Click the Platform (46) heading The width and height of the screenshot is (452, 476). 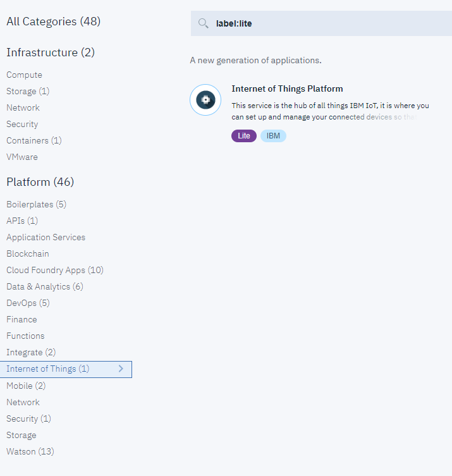coord(40,182)
